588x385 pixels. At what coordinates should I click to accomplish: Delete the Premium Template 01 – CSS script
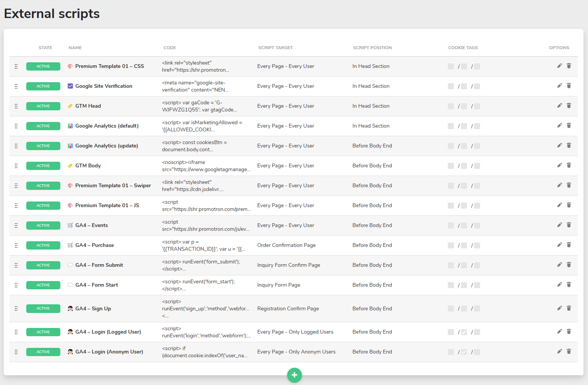[x=569, y=66]
